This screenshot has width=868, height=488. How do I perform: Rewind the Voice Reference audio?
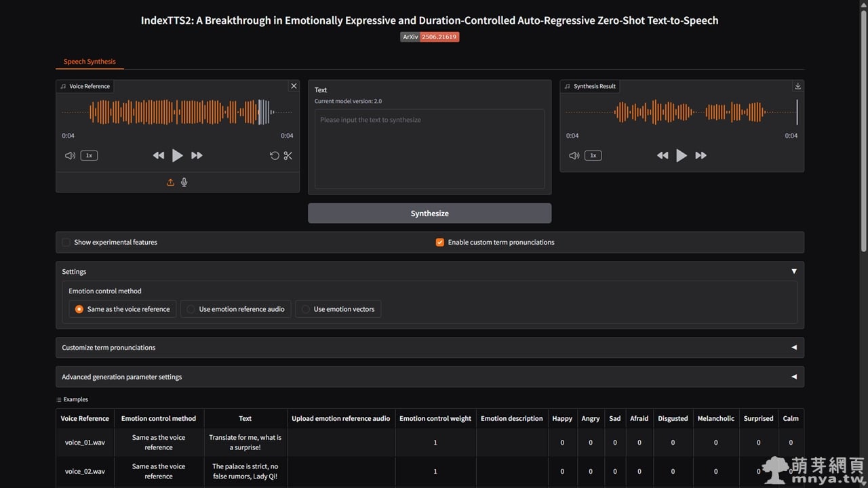click(158, 155)
